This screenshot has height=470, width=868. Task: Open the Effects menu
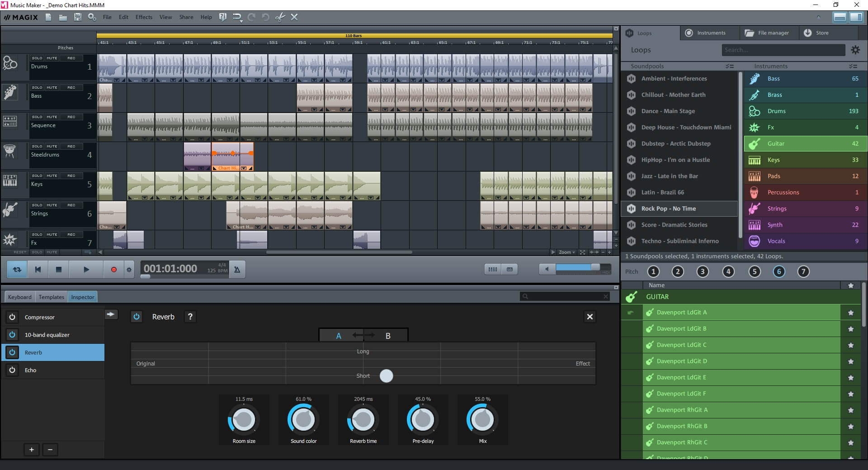[x=144, y=17]
